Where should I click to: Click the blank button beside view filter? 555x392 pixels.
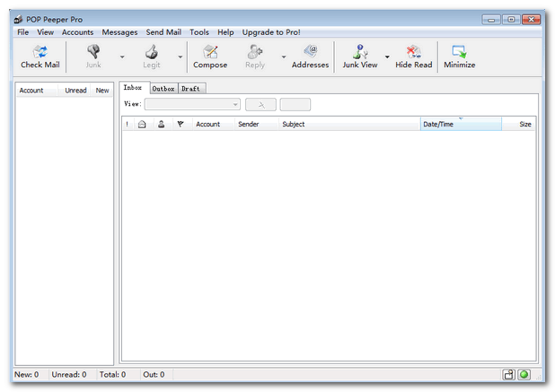pyautogui.click(x=295, y=104)
